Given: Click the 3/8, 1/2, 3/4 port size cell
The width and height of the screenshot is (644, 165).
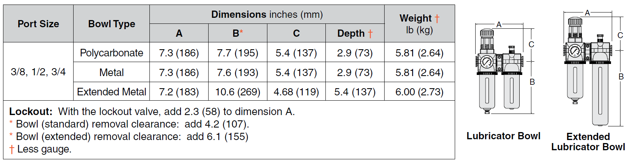Looking at the screenshot, I should point(38,72).
